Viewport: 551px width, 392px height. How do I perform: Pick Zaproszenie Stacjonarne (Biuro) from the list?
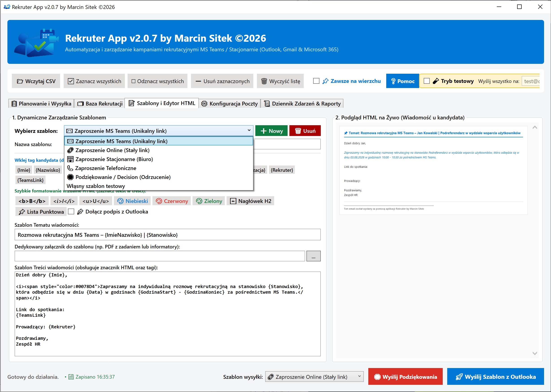[x=159, y=159]
